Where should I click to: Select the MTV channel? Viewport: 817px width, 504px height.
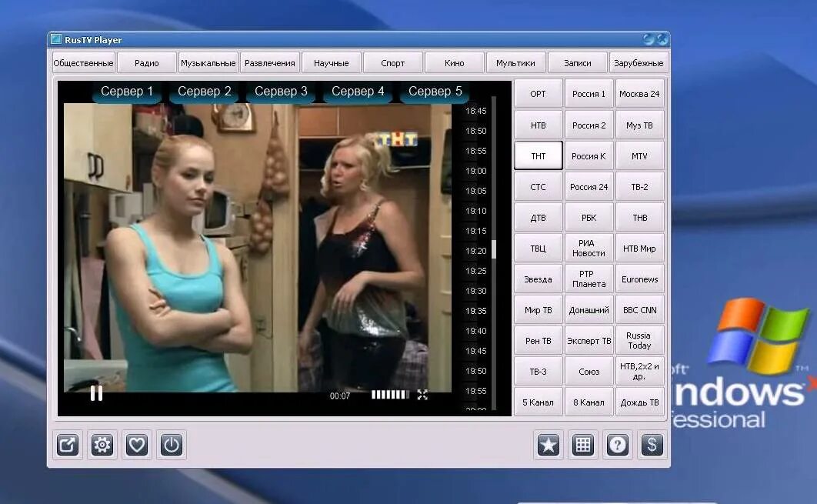pos(639,156)
